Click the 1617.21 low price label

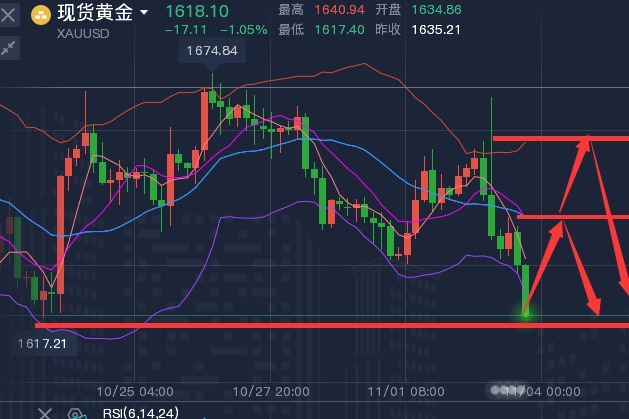point(43,344)
